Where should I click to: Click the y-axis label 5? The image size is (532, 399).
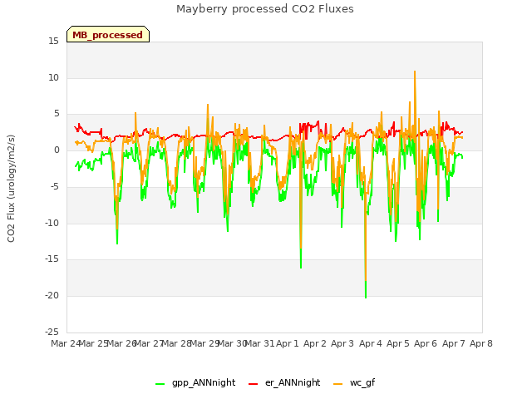57,114
